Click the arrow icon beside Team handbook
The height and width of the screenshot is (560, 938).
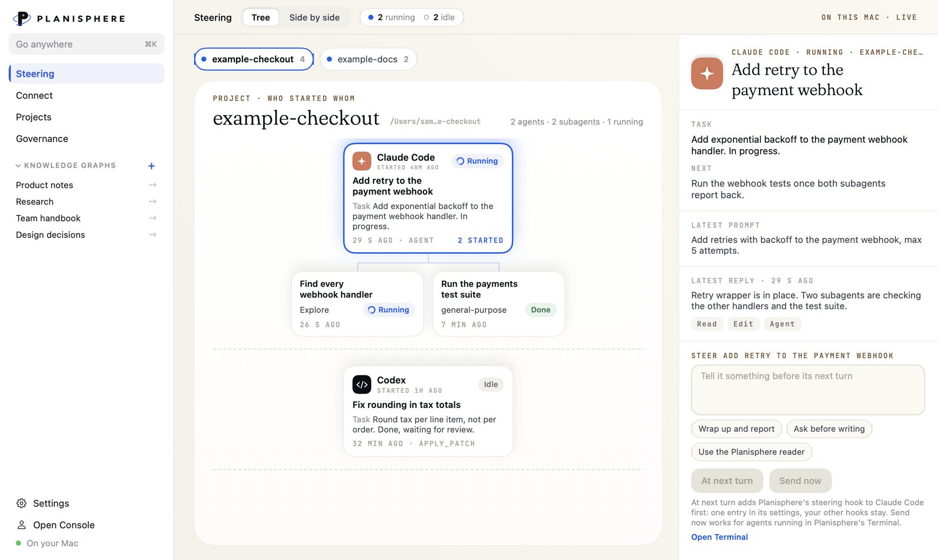pos(152,218)
